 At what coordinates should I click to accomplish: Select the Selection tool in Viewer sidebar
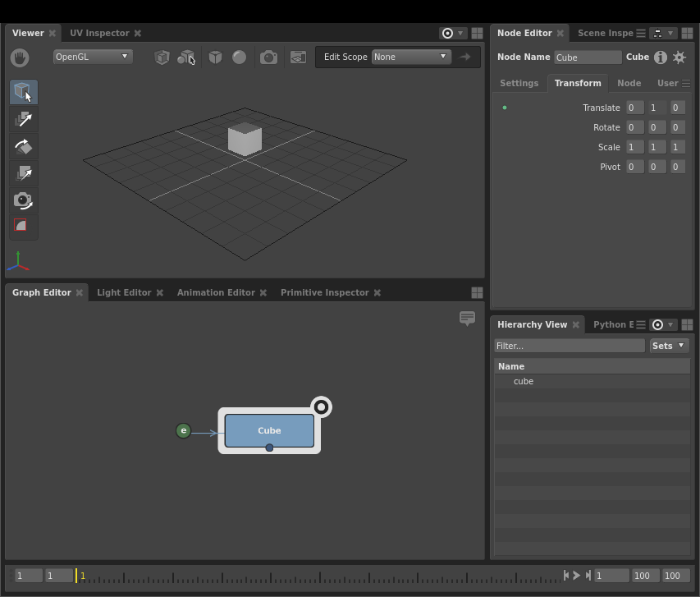[x=24, y=92]
